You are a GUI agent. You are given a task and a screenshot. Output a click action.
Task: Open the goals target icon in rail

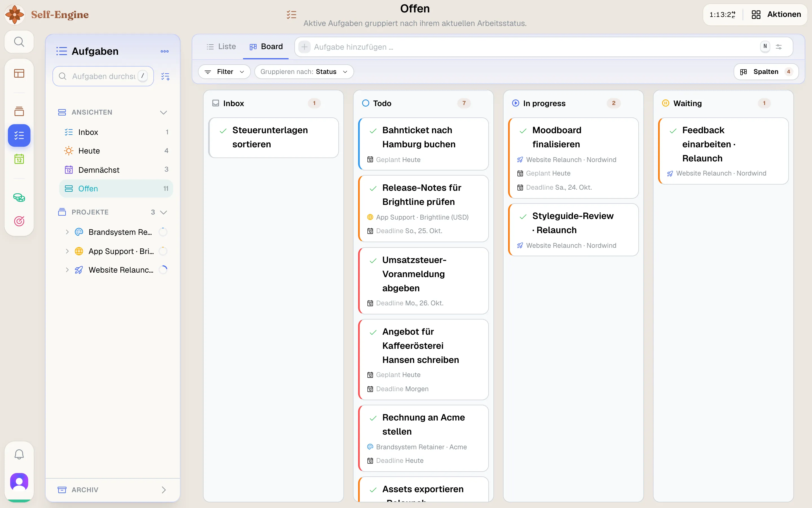[19, 221]
